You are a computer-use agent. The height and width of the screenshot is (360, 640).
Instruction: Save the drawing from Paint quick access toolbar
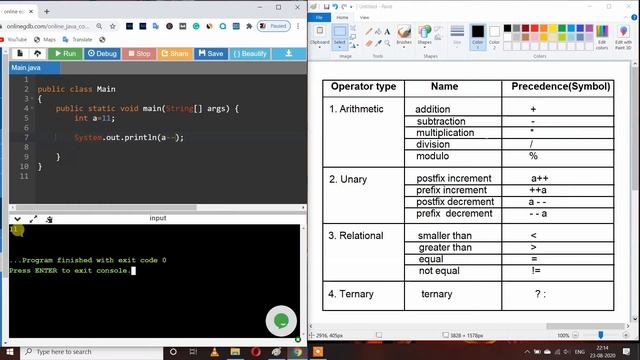tap(327, 7)
